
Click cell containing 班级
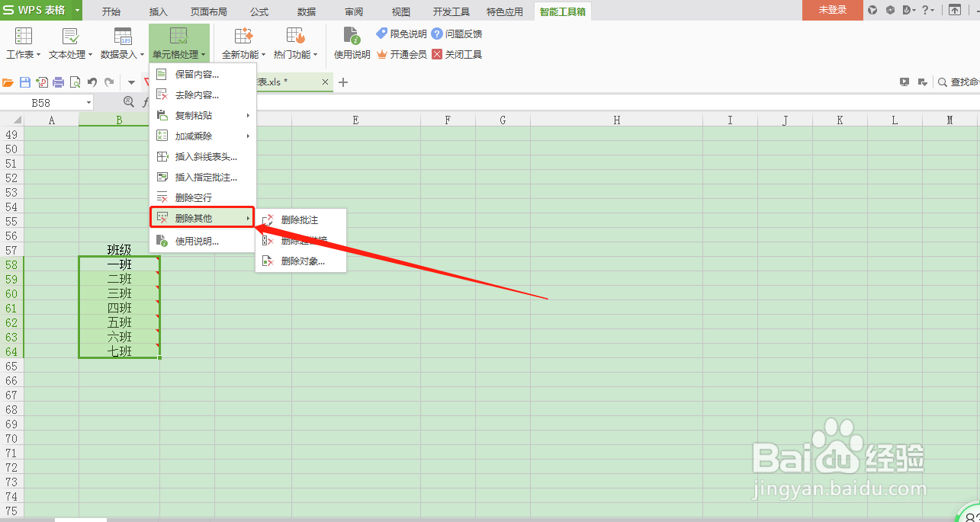coord(120,251)
